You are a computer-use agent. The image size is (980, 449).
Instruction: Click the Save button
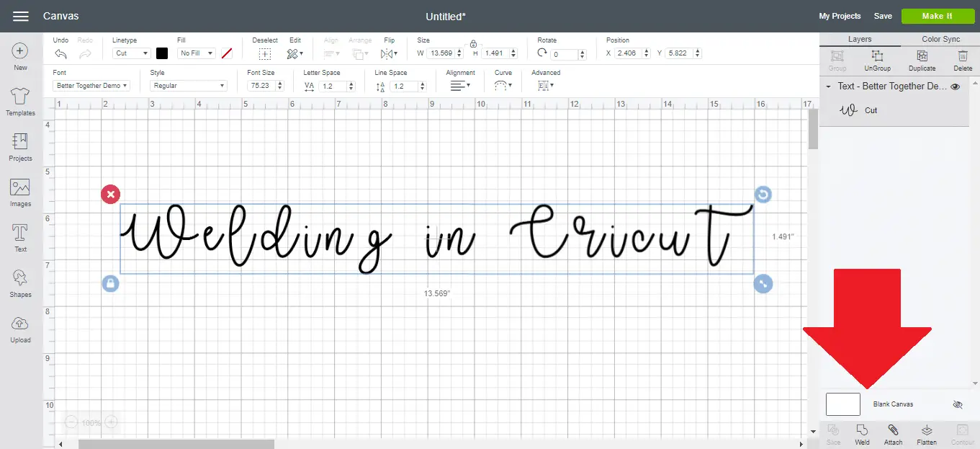[x=883, y=16]
